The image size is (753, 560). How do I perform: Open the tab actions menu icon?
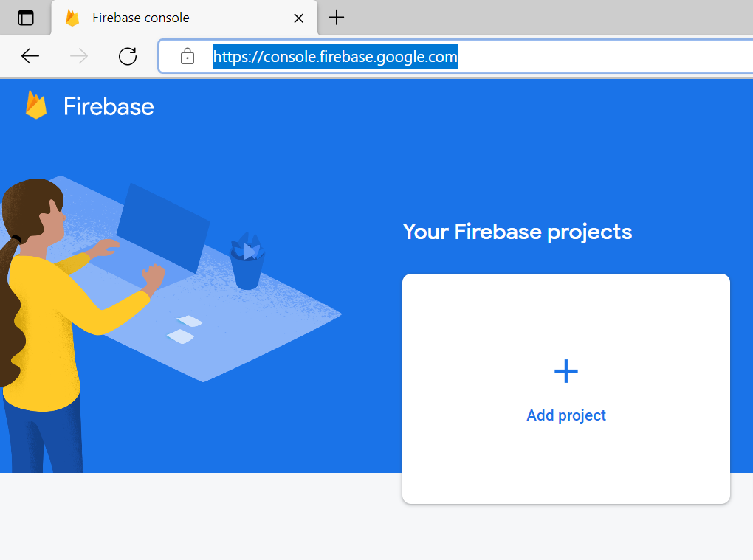point(26,18)
